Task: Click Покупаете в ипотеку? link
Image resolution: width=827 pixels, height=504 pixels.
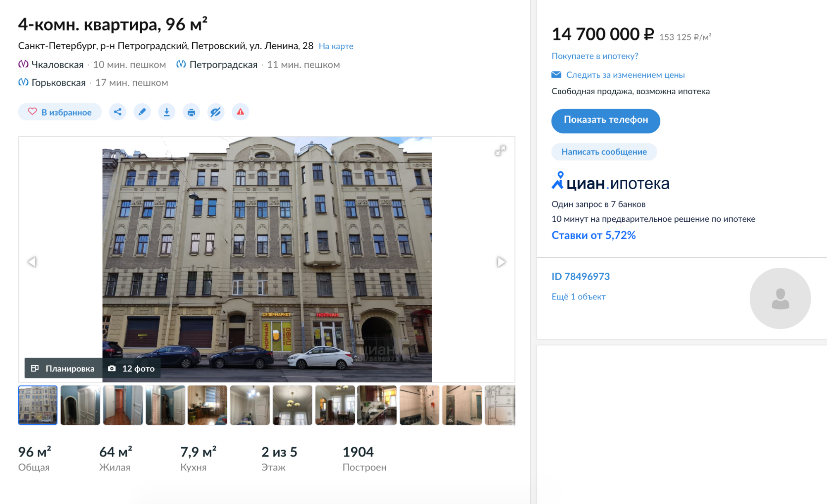Action: [595, 56]
